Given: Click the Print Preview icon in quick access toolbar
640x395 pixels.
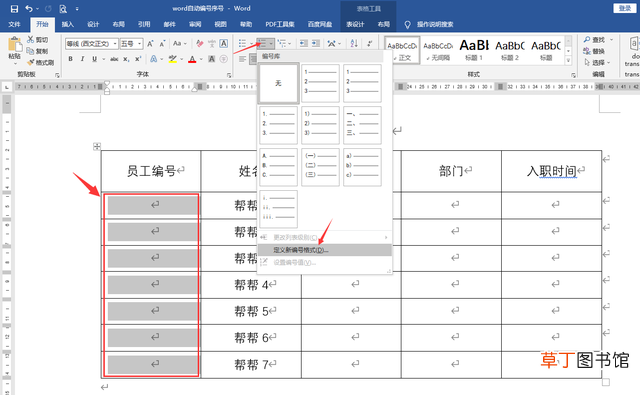Looking at the screenshot, I should pyautogui.click(x=63, y=9).
